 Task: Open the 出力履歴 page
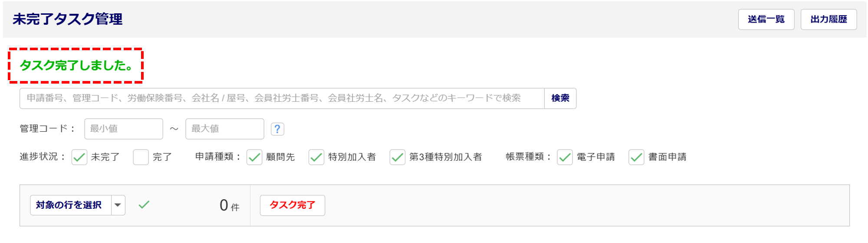click(x=829, y=19)
